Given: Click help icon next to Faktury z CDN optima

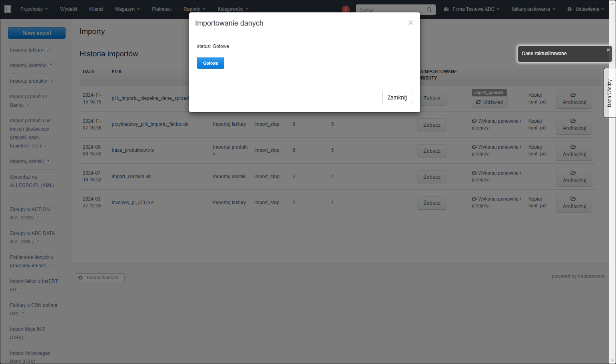Looking at the screenshot, I should pos(23,314).
